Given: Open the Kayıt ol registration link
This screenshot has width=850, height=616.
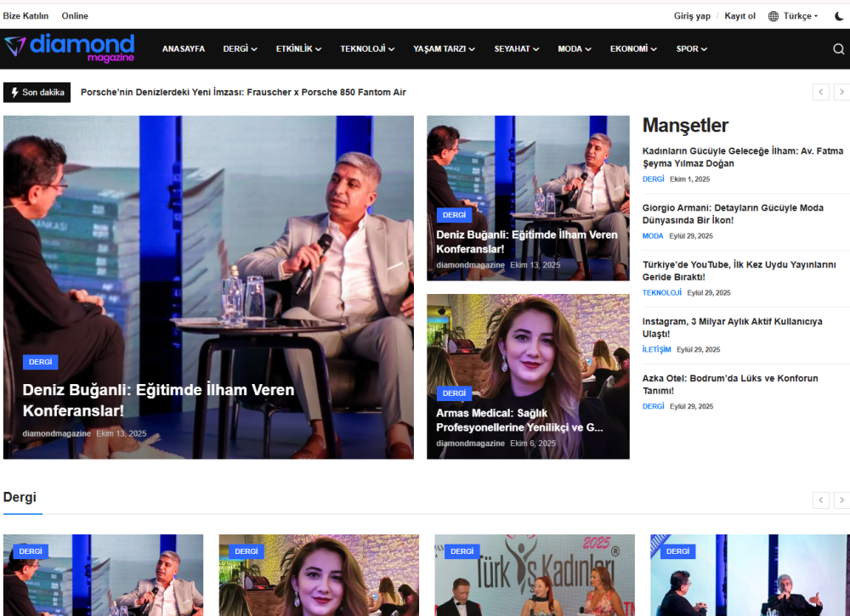Looking at the screenshot, I should (x=739, y=15).
